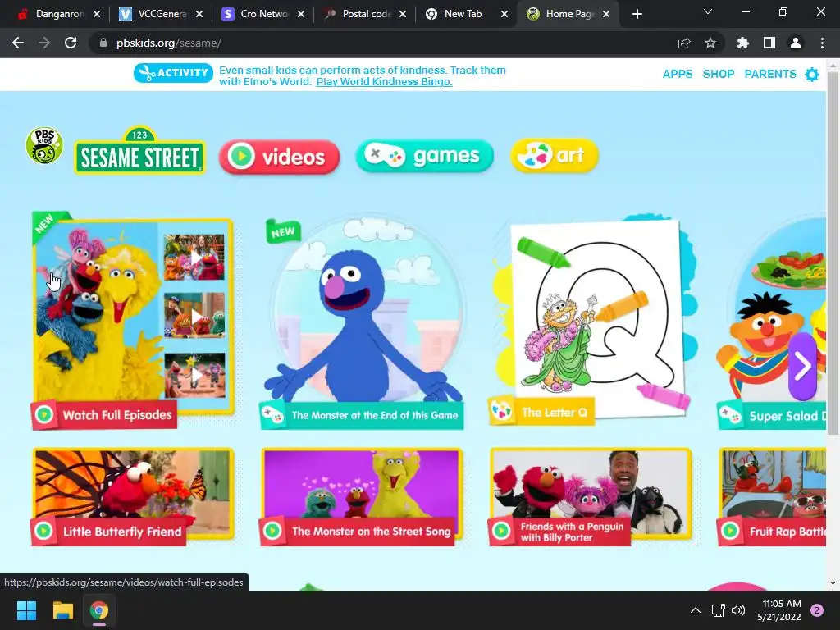Open the APPS link

677,74
